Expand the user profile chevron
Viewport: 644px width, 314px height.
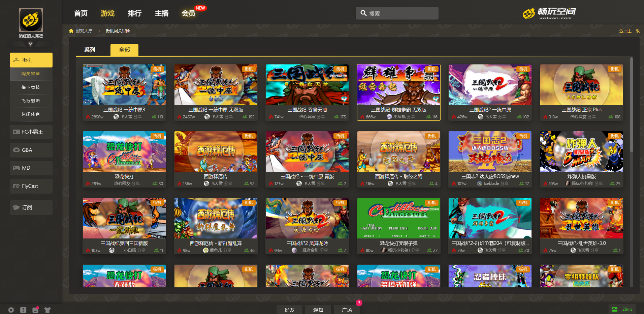30,44
